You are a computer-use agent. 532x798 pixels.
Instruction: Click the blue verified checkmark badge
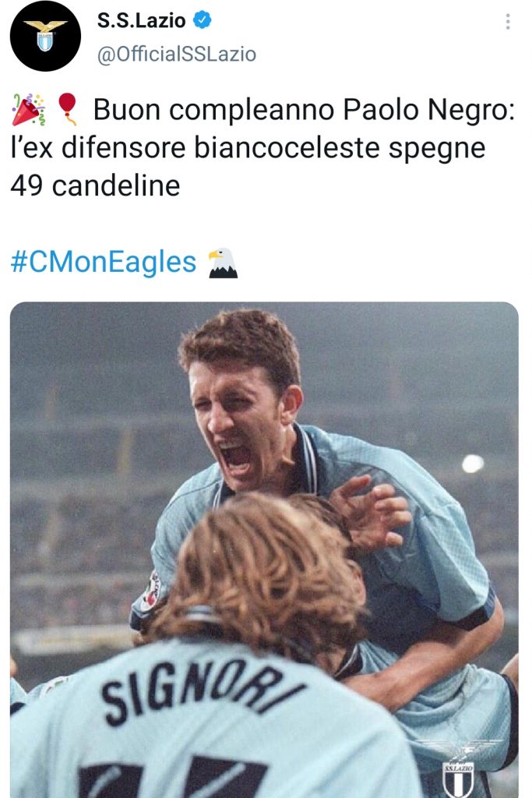tap(203, 20)
